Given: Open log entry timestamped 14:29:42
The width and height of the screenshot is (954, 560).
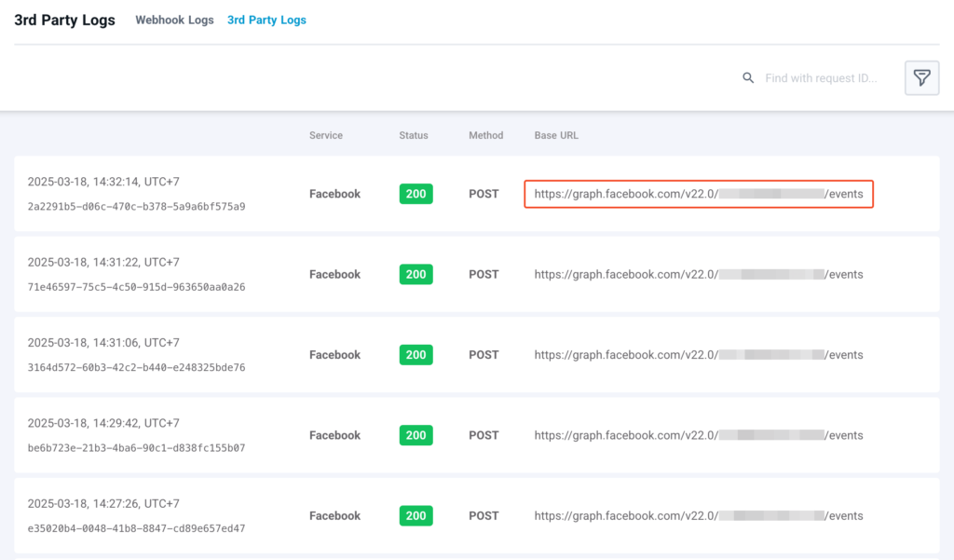Looking at the screenshot, I should pos(477,434).
